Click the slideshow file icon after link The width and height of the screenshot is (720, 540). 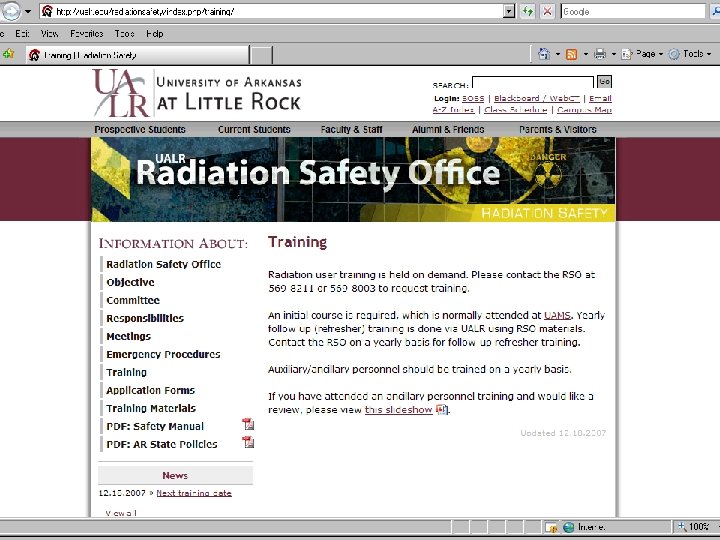click(441, 409)
